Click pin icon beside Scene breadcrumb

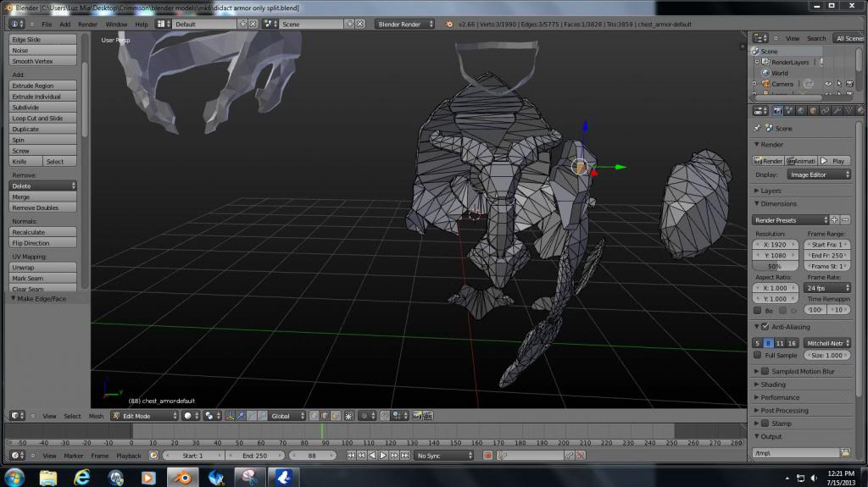click(757, 128)
